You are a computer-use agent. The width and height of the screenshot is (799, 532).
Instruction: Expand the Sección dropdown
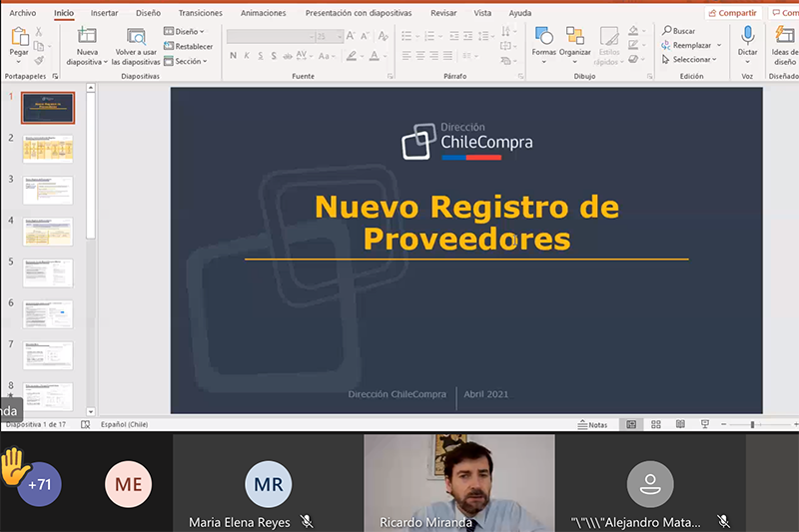(x=186, y=61)
